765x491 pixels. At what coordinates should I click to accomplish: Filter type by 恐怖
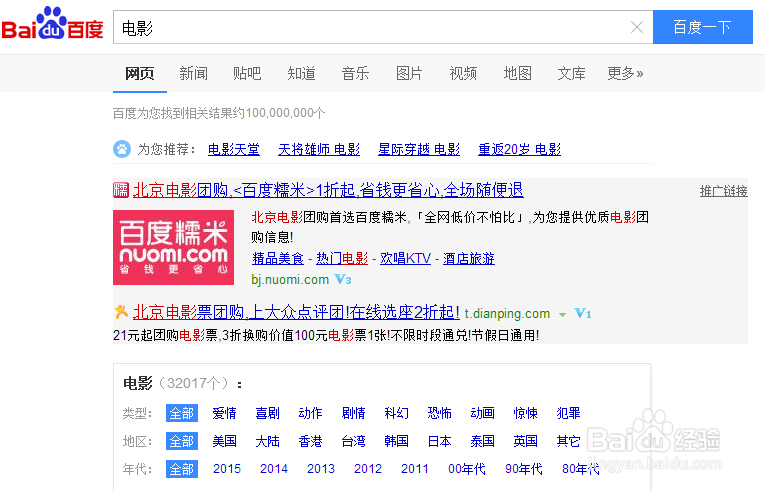(440, 413)
